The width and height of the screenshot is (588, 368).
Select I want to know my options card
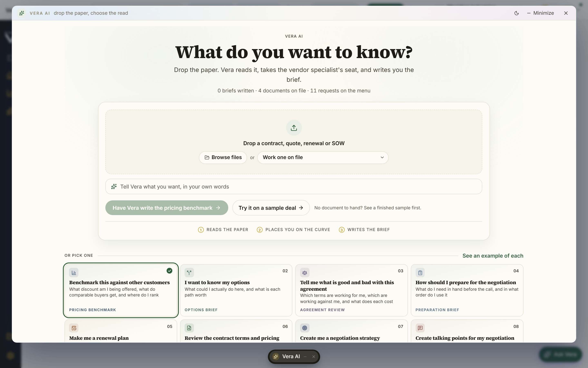click(x=236, y=290)
